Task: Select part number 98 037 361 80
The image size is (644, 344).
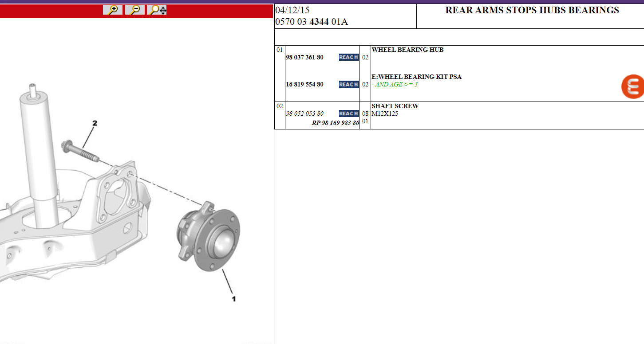Action: pyautogui.click(x=304, y=57)
